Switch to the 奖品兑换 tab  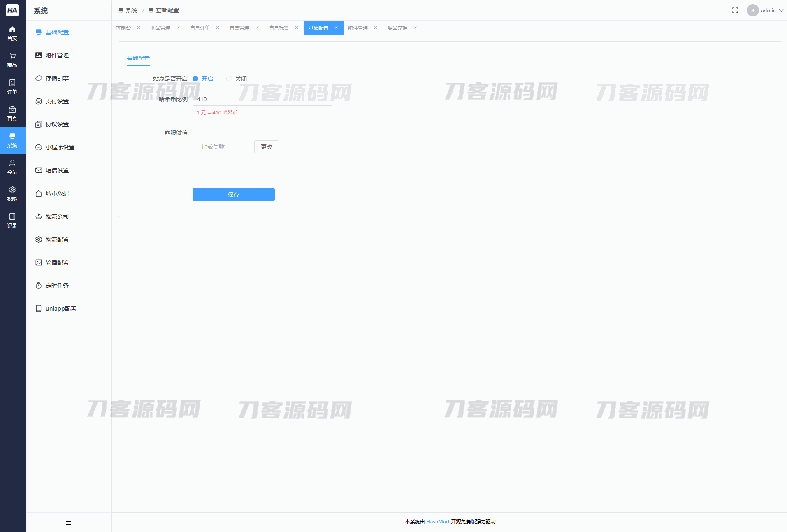pyautogui.click(x=397, y=28)
